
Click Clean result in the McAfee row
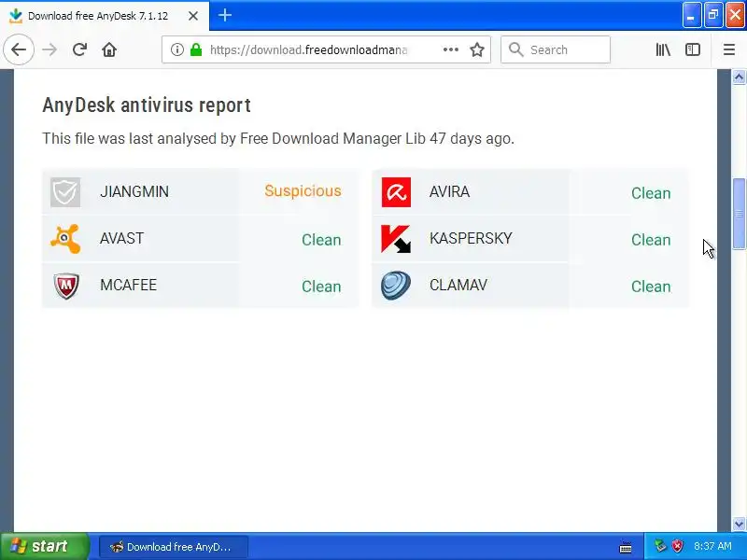(x=321, y=287)
